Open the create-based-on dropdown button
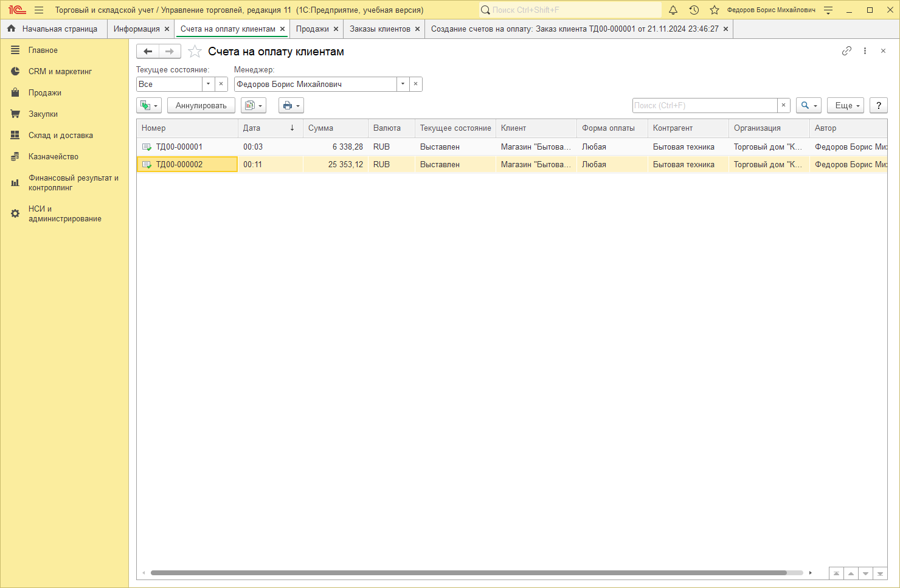The height and width of the screenshot is (588, 900). 149,105
